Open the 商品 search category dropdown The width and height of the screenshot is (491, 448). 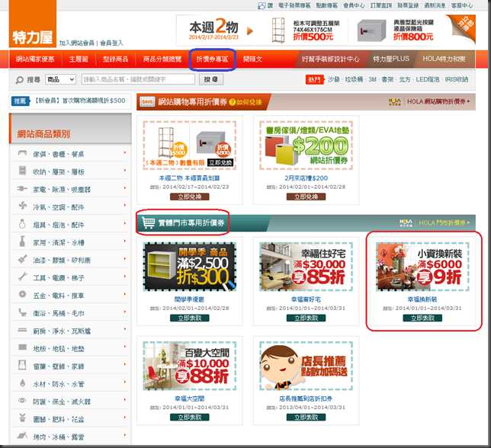click(x=61, y=79)
